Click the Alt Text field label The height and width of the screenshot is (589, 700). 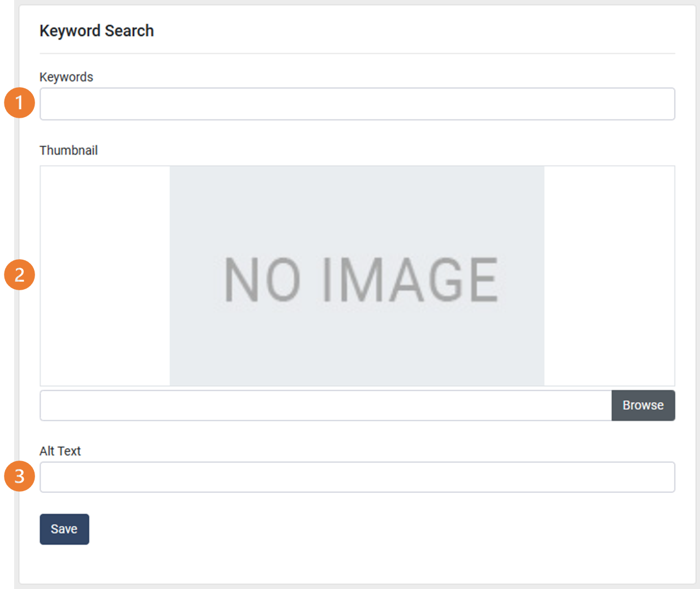pos(60,451)
